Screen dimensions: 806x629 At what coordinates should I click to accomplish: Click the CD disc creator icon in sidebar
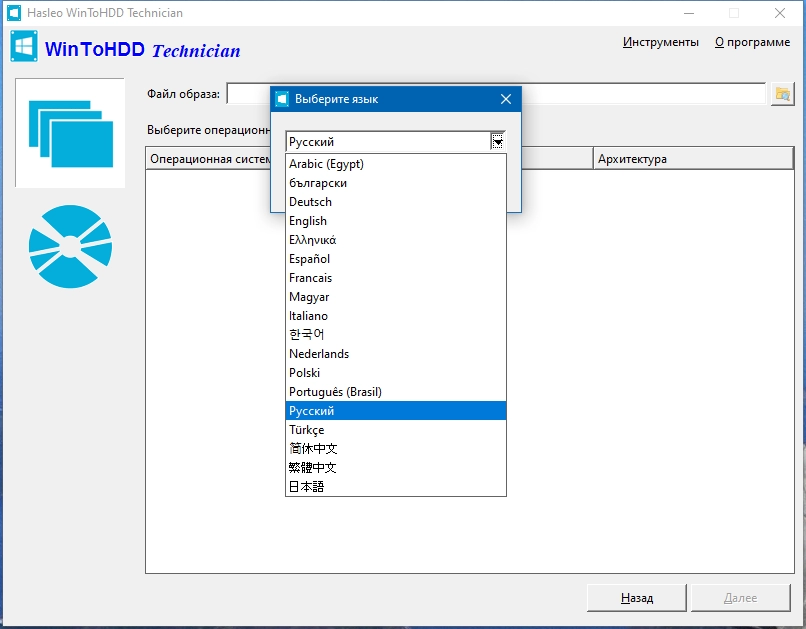tap(70, 246)
